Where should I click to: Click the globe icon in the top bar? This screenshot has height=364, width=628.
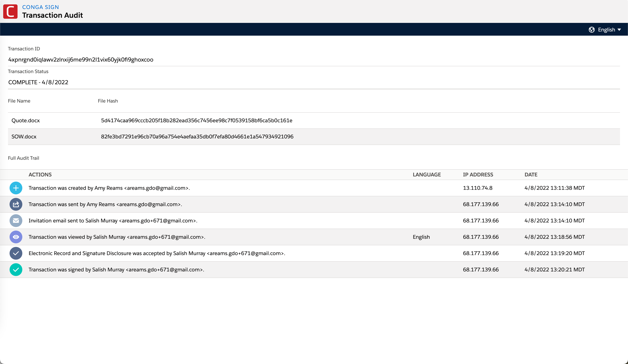click(x=592, y=30)
